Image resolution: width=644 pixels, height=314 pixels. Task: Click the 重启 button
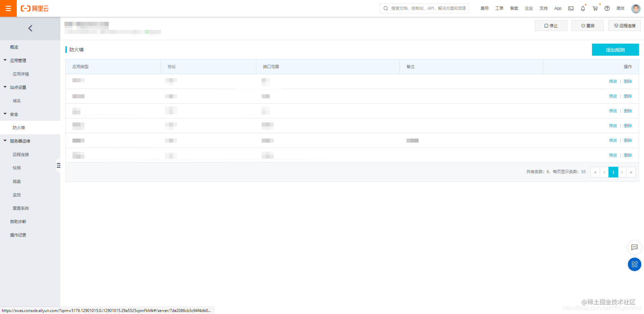[588, 25]
